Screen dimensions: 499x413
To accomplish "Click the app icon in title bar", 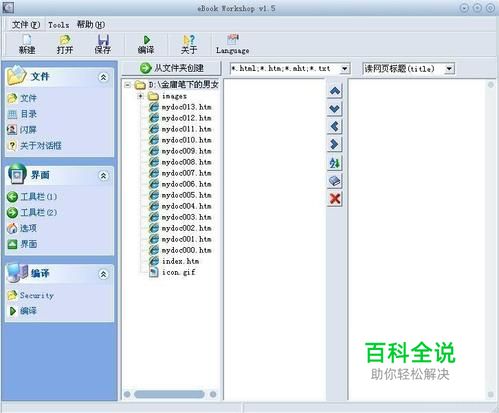I will pyautogui.click(x=8, y=7).
